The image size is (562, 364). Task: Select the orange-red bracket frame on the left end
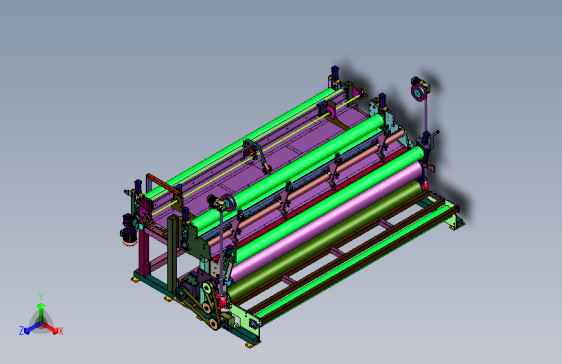[x=164, y=184]
